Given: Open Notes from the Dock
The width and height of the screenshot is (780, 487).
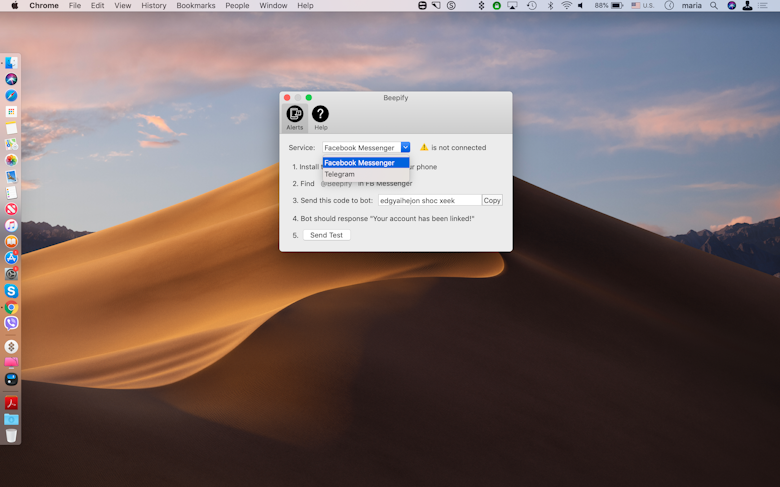Looking at the screenshot, I should click(11, 128).
